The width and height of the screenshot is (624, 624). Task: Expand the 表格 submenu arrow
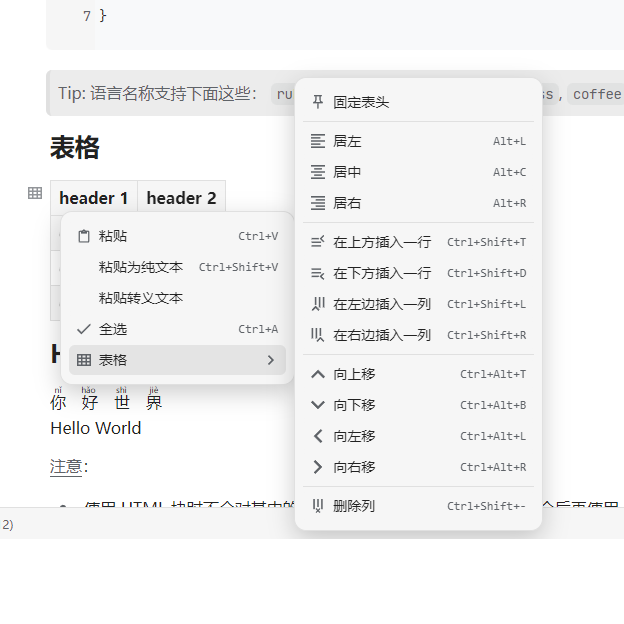click(271, 360)
